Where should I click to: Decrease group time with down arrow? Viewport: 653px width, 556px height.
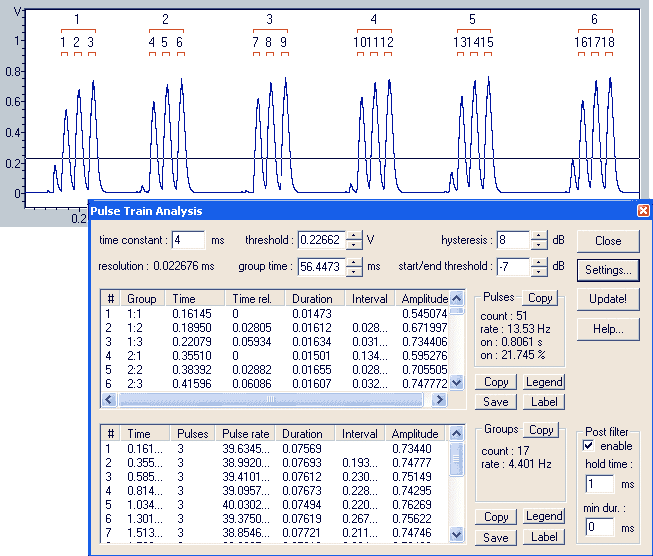coord(354,271)
